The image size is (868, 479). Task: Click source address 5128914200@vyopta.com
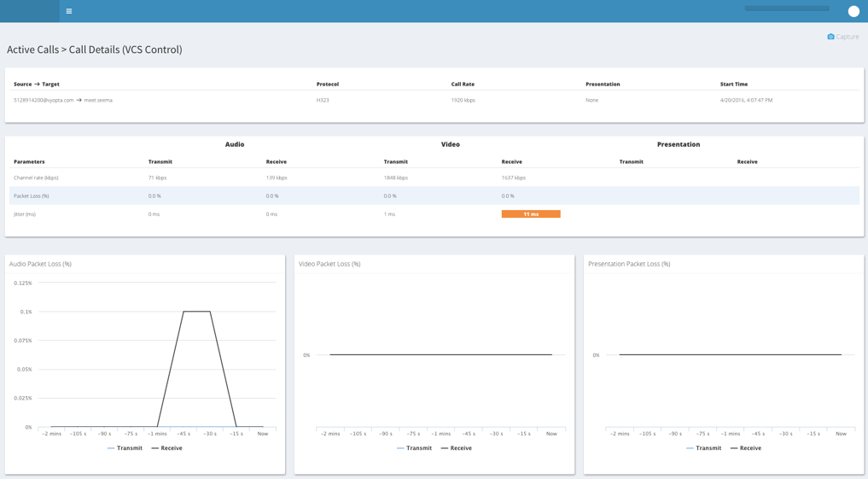44,100
